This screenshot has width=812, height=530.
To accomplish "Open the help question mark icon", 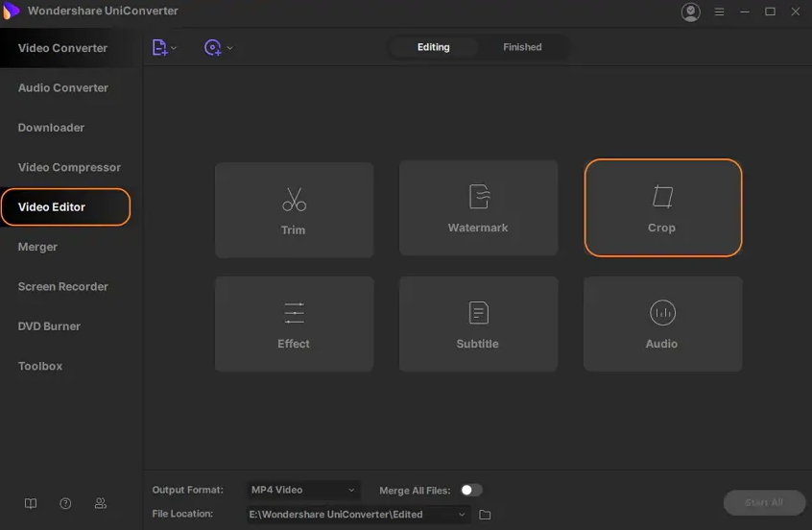I will pos(65,503).
